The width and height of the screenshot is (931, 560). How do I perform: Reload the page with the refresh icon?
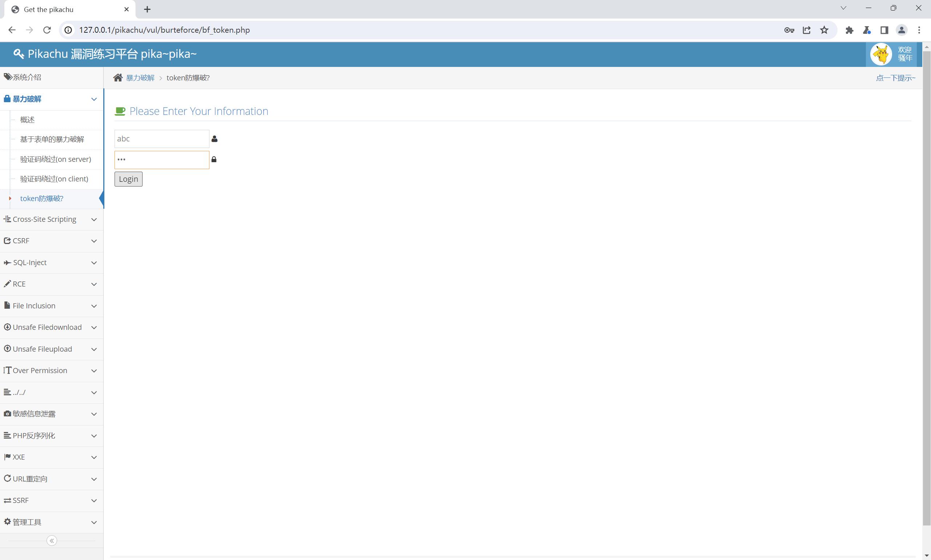tap(47, 30)
